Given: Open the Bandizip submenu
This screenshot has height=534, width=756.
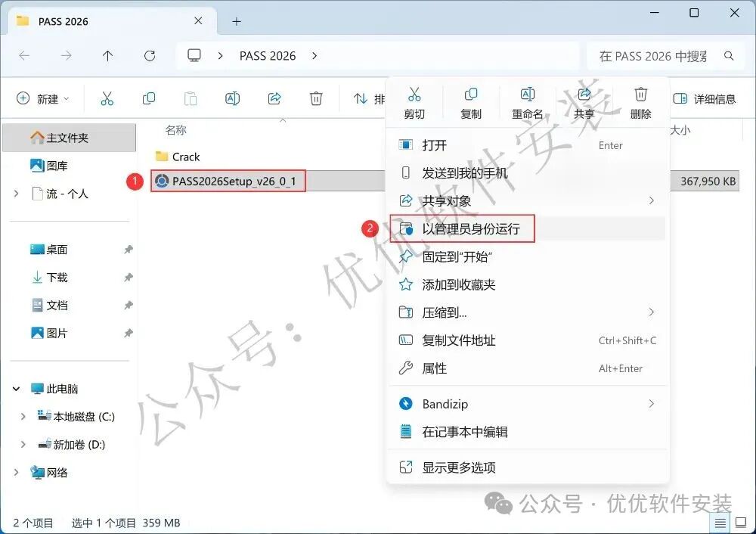Looking at the screenshot, I should [x=528, y=404].
